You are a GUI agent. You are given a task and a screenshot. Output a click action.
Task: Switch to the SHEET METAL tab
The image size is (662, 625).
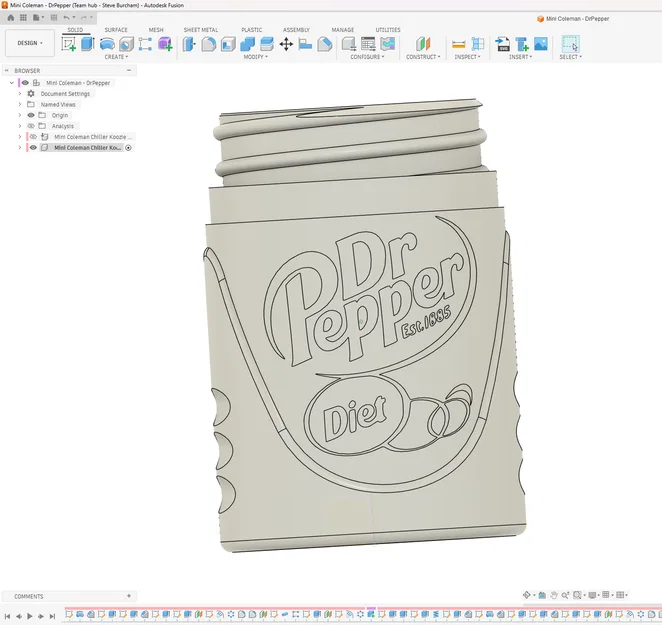pos(201,30)
